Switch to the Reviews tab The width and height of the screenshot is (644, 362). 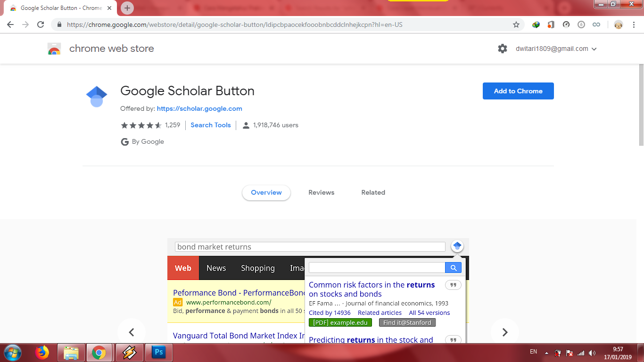[321, 192]
